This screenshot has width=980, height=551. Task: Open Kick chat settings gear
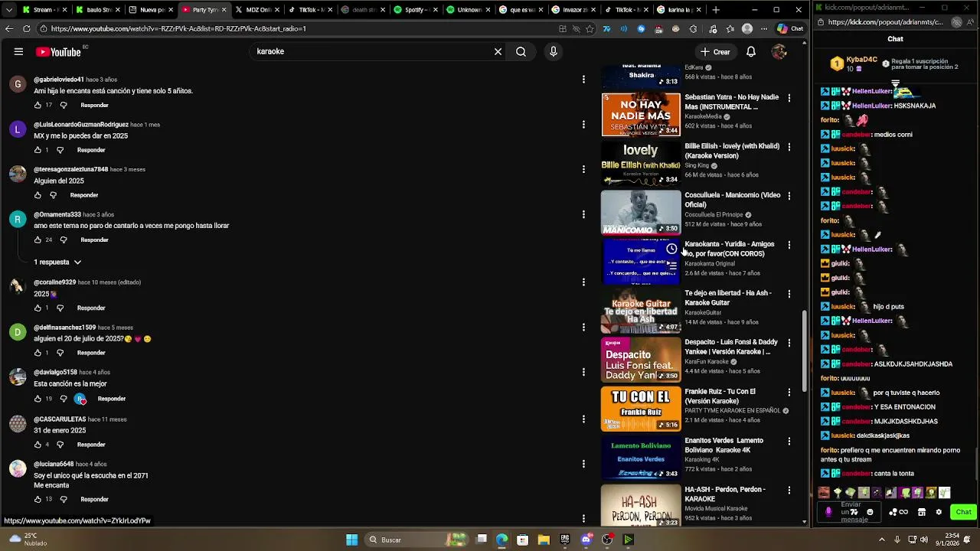pos(939,512)
